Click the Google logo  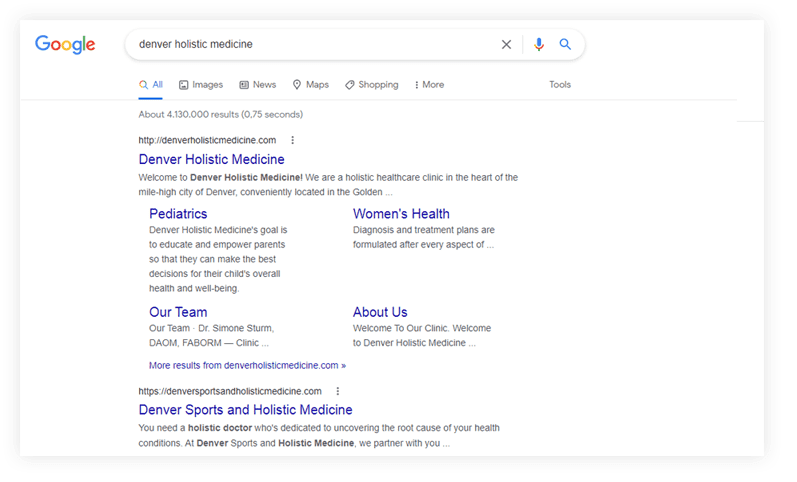(65, 44)
